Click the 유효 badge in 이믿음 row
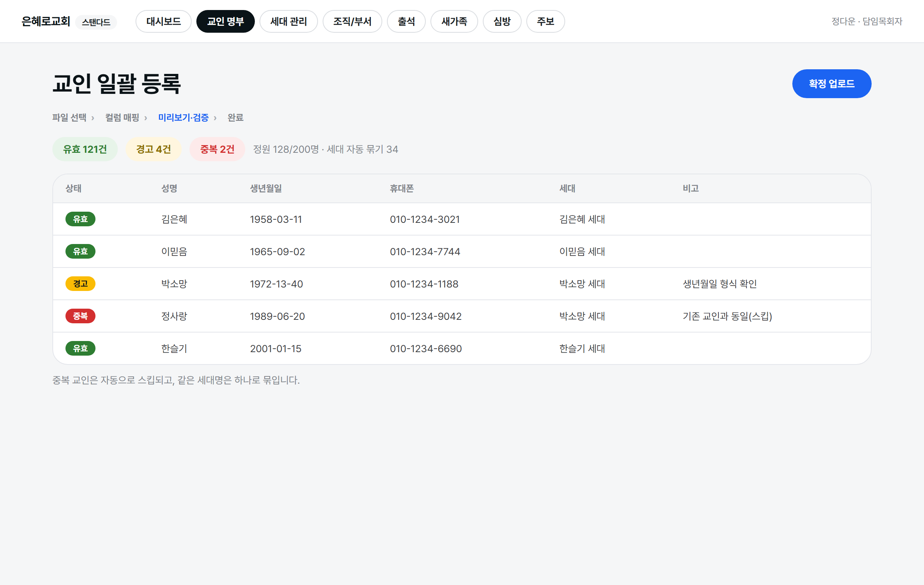Screen dimensions: 924x585 [x=80, y=251]
